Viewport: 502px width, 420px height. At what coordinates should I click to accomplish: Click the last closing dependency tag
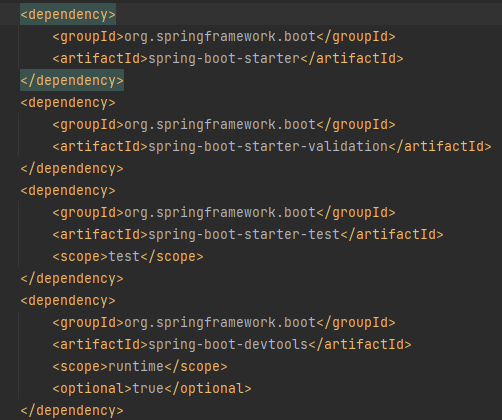72,411
